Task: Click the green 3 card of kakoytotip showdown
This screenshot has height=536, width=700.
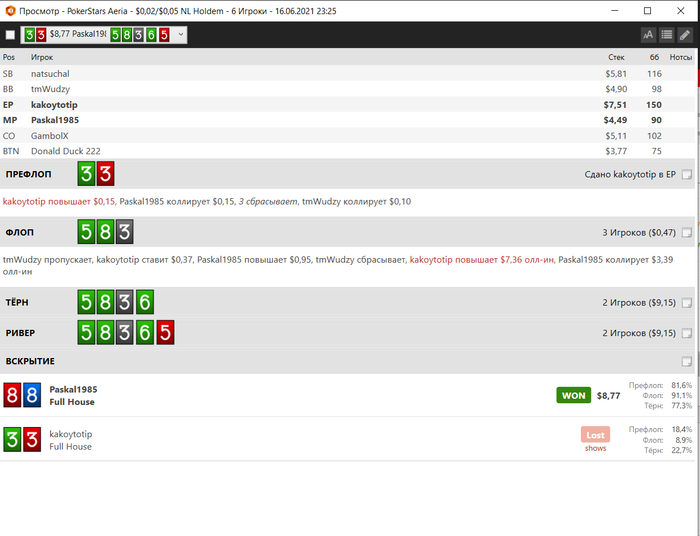Action: pos(12,440)
